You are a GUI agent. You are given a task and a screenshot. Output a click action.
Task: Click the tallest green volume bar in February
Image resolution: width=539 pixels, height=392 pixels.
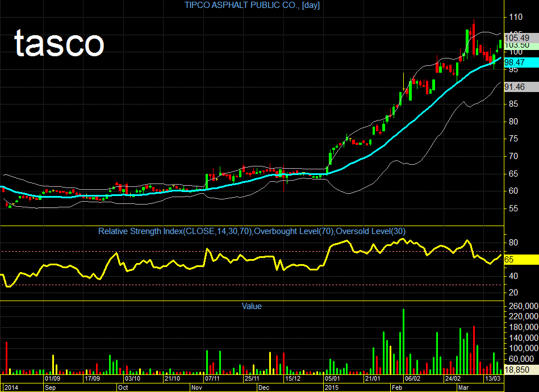pos(404,341)
